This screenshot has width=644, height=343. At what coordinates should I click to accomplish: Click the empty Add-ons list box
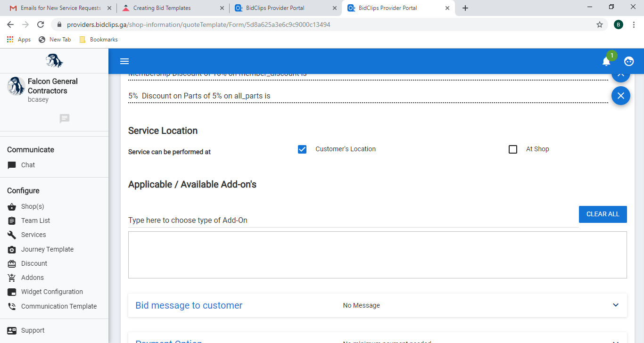378,255
